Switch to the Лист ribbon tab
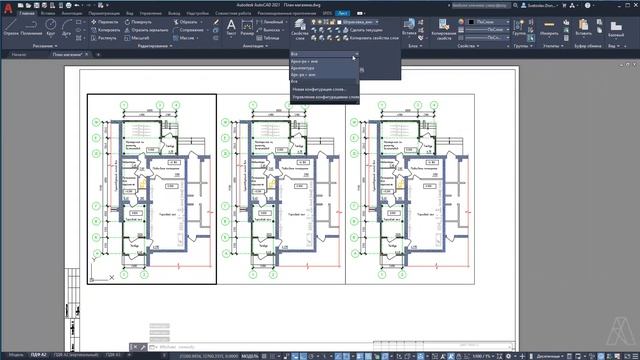Screen dimensions: 640x360 [342, 13]
